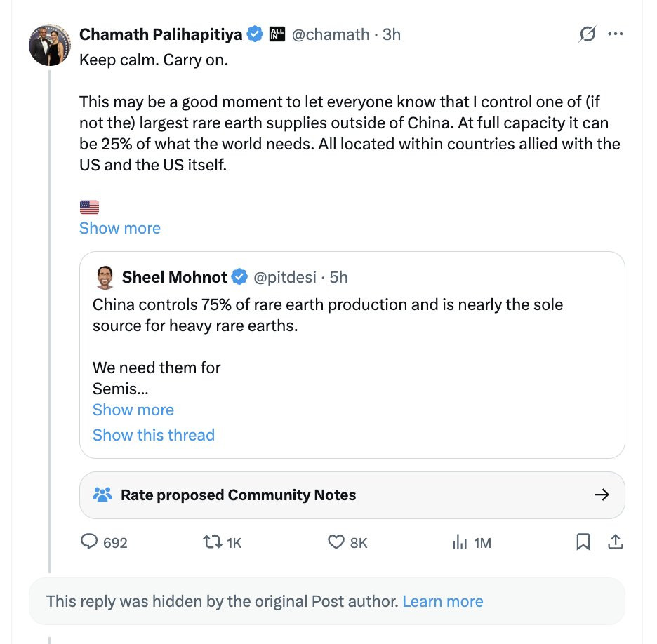Click the Show this thread link

[x=154, y=435]
